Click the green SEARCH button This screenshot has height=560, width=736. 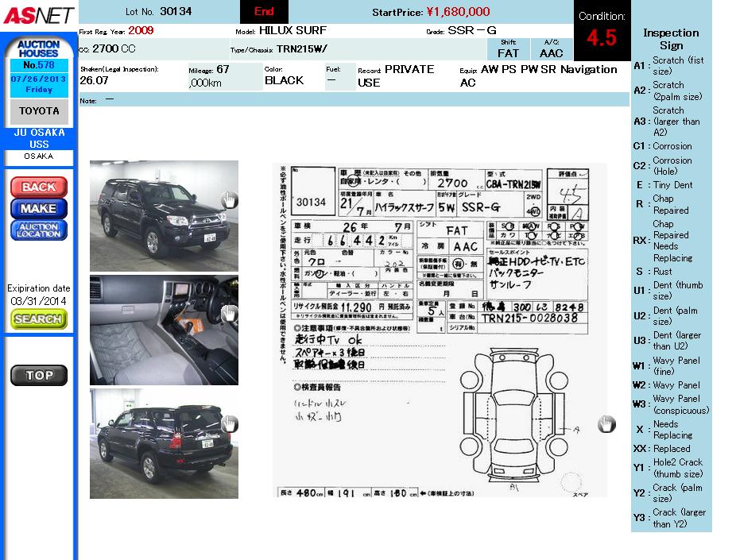coord(38,319)
